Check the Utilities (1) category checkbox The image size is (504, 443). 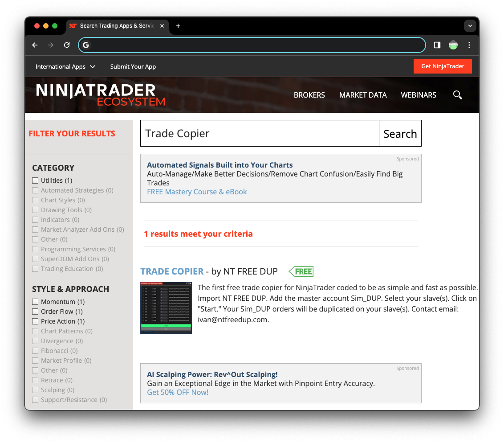pos(35,180)
